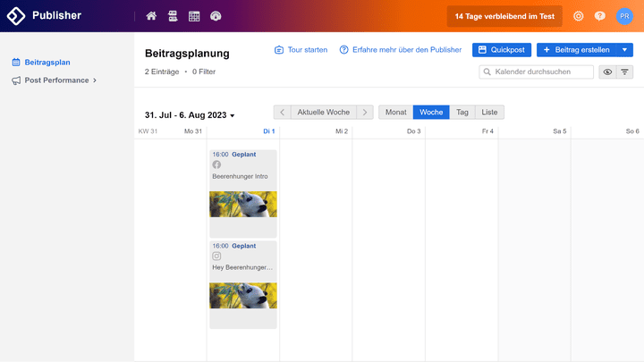Image resolution: width=644 pixels, height=362 pixels.
Task: Open Erfahre mehr über den Publisher link
Action: (x=401, y=50)
